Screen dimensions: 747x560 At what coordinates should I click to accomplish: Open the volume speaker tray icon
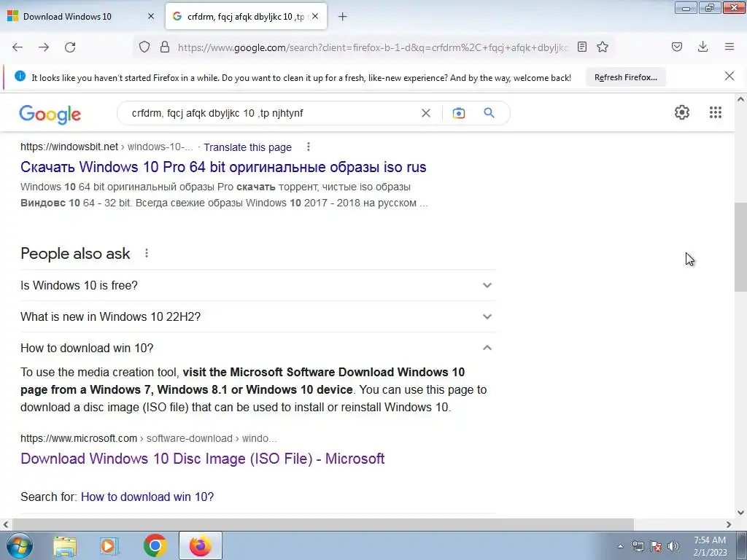tap(673, 546)
